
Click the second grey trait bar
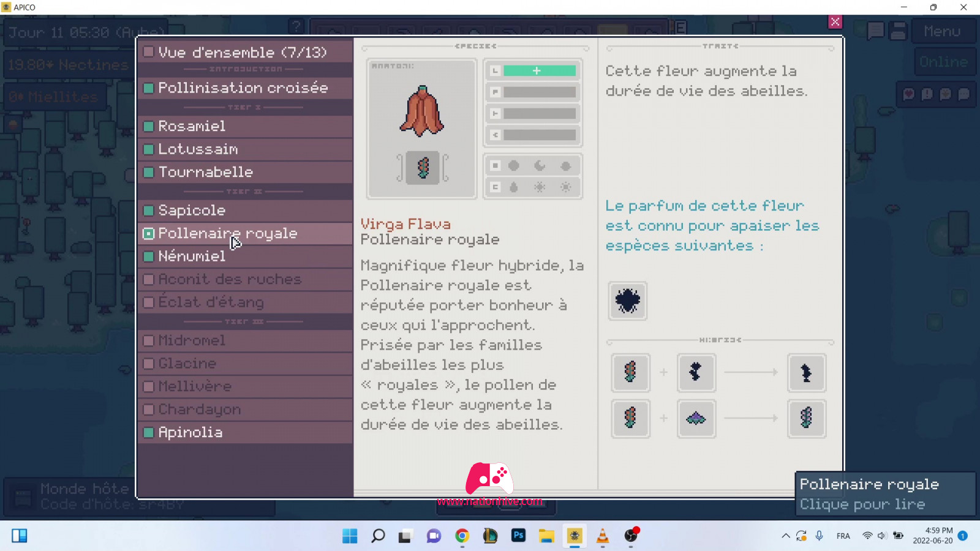click(540, 92)
